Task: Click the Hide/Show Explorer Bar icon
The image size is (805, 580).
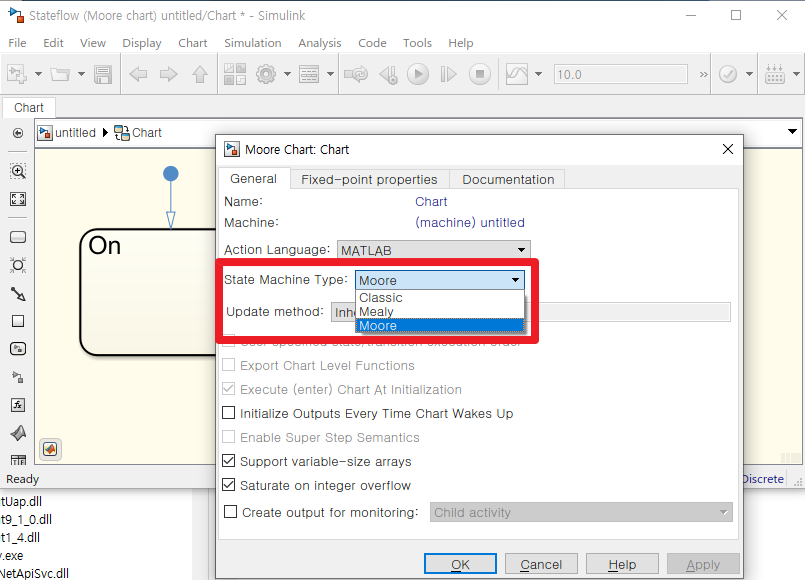Action: click(18, 133)
